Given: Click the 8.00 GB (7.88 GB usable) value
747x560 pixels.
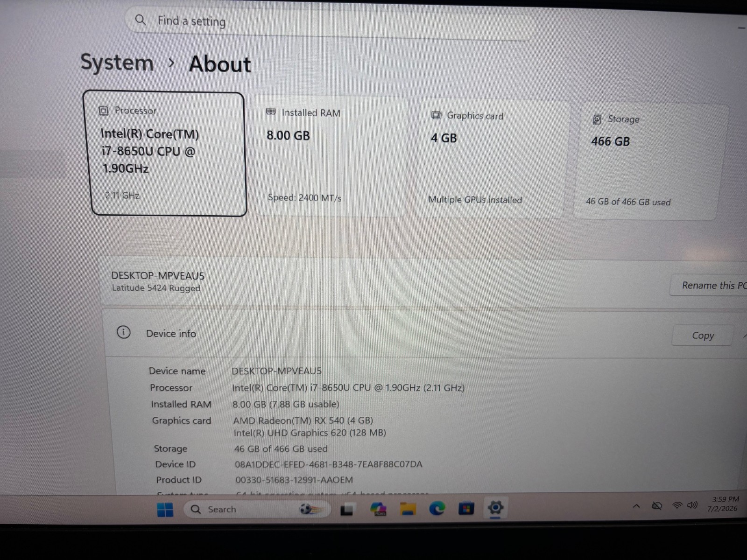Looking at the screenshot, I should (x=286, y=404).
